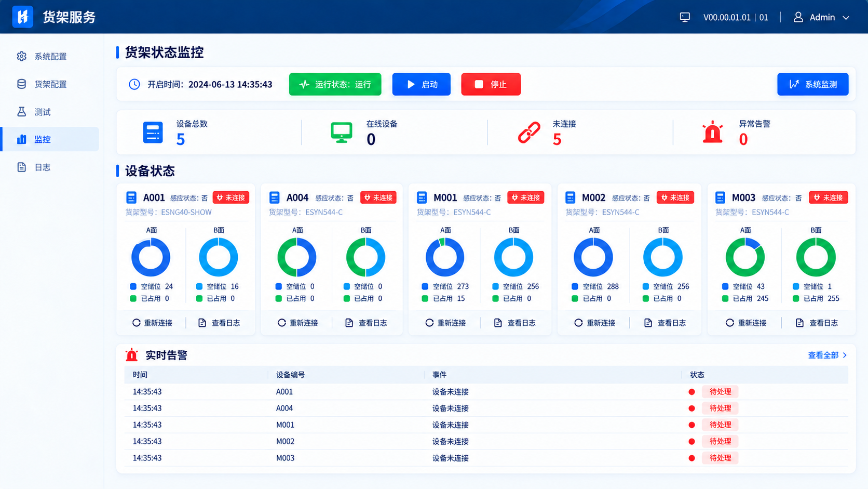This screenshot has width=868, height=489.
Task: Reconnect device M002 via 重新连接
Action: coord(594,323)
